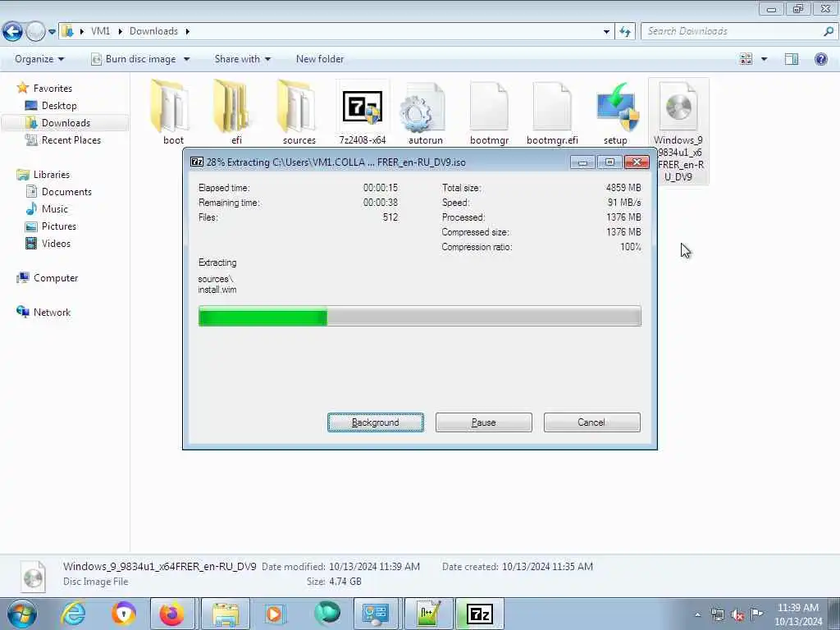Click the Background button in 7-Zip dialog

click(x=376, y=422)
